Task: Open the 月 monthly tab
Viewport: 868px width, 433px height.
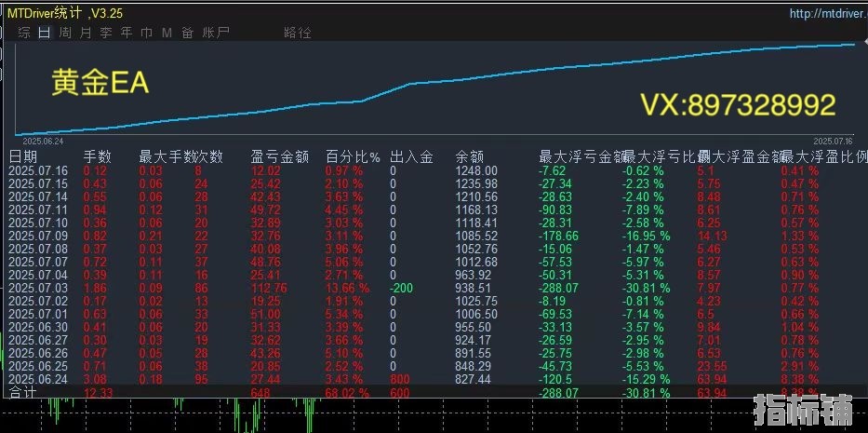Action: point(86,33)
